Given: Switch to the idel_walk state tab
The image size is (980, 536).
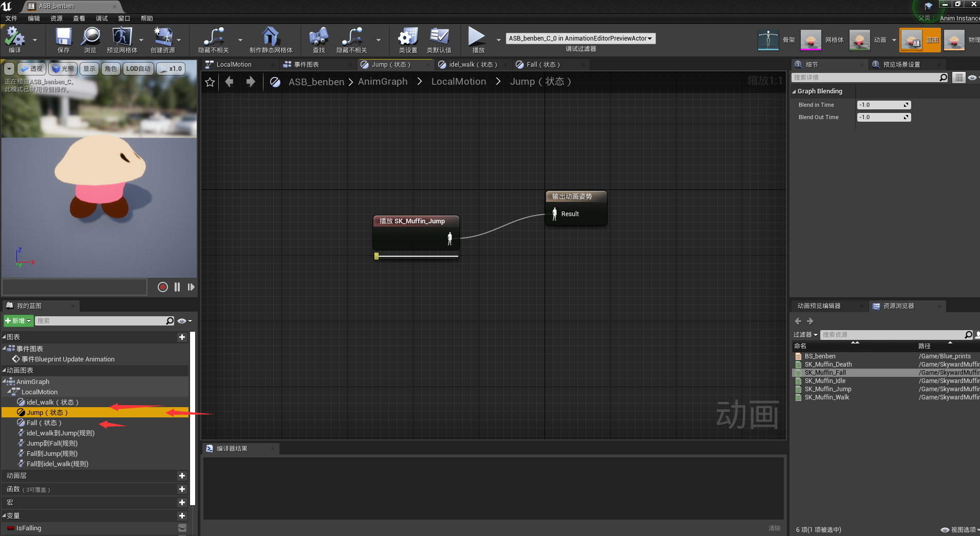Looking at the screenshot, I should [472, 65].
